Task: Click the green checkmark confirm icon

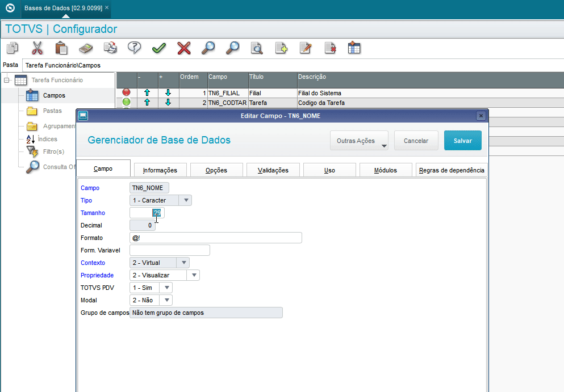Action: pyautogui.click(x=158, y=48)
